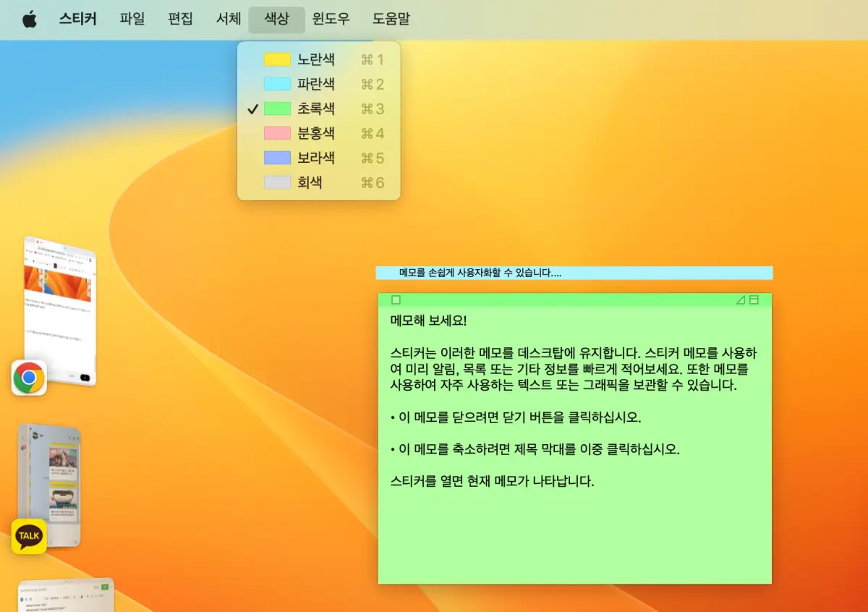Open the 파일 menu
Screen dimensions: 868x612
coord(132,20)
